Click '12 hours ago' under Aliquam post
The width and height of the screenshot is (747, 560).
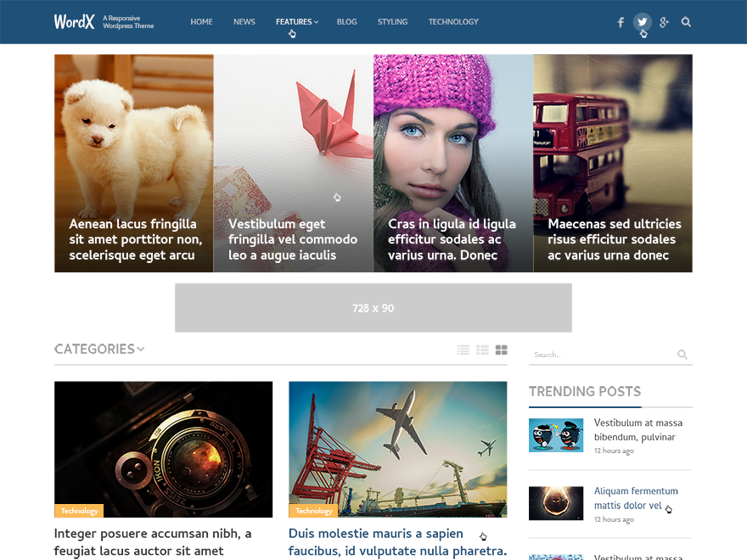pos(614,519)
